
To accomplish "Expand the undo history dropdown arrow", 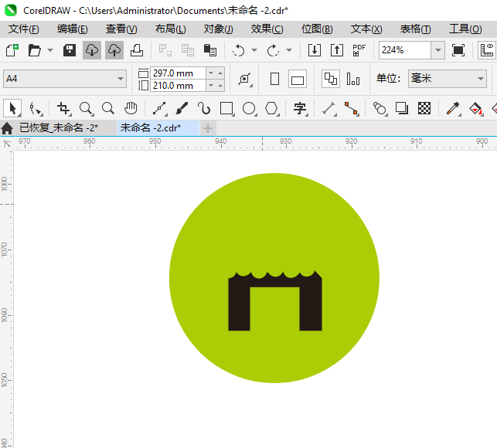I will 254,50.
